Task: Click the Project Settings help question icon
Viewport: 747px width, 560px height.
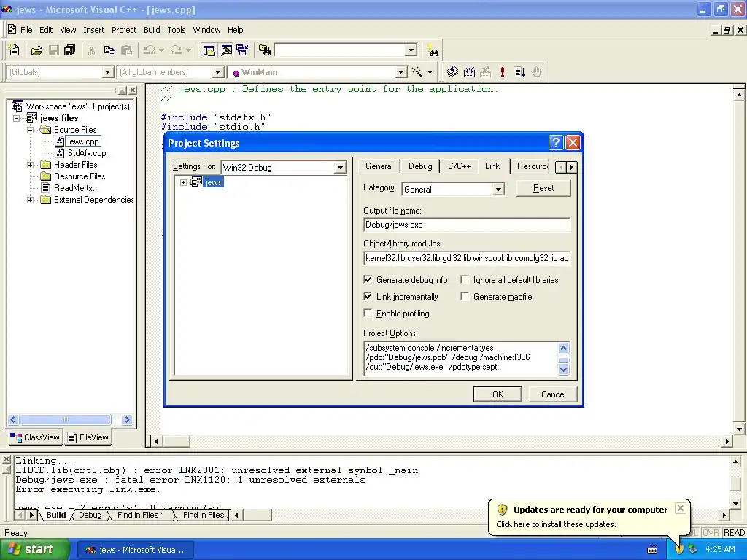Action: point(555,143)
